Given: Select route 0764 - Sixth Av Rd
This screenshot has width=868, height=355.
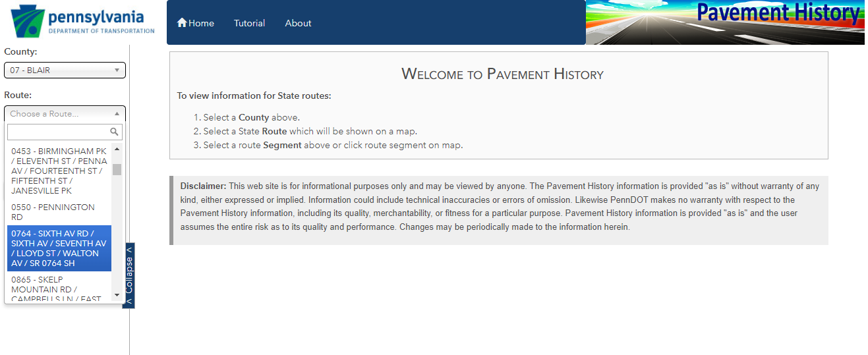Looking at the screenshot, I should [x=59, y=248].
